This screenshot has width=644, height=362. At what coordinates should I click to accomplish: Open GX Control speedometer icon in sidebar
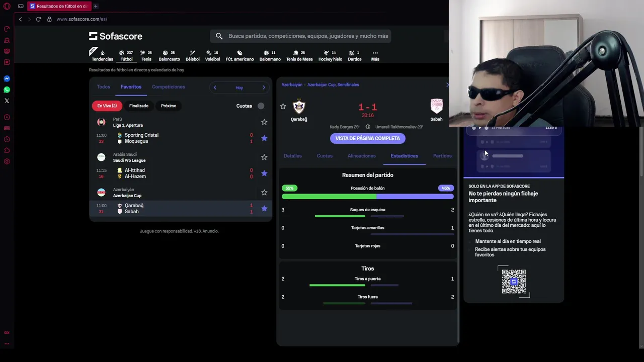(7, 29)
